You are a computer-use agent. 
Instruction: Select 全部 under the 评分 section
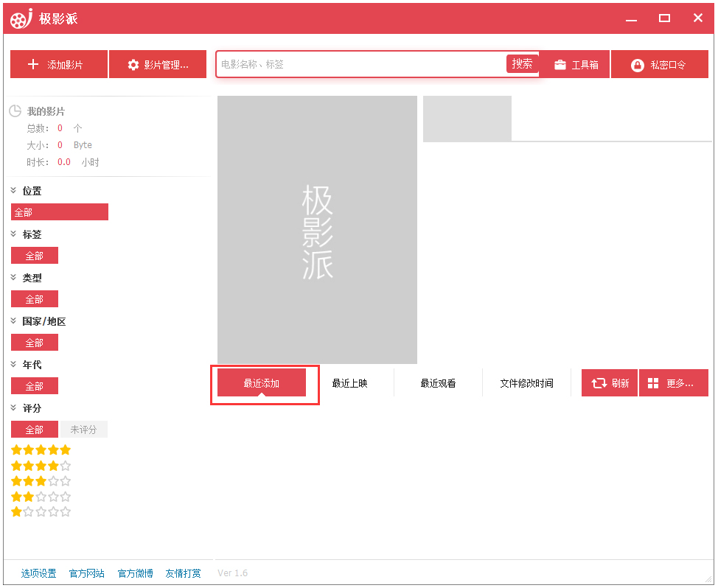tap(34, 428)
